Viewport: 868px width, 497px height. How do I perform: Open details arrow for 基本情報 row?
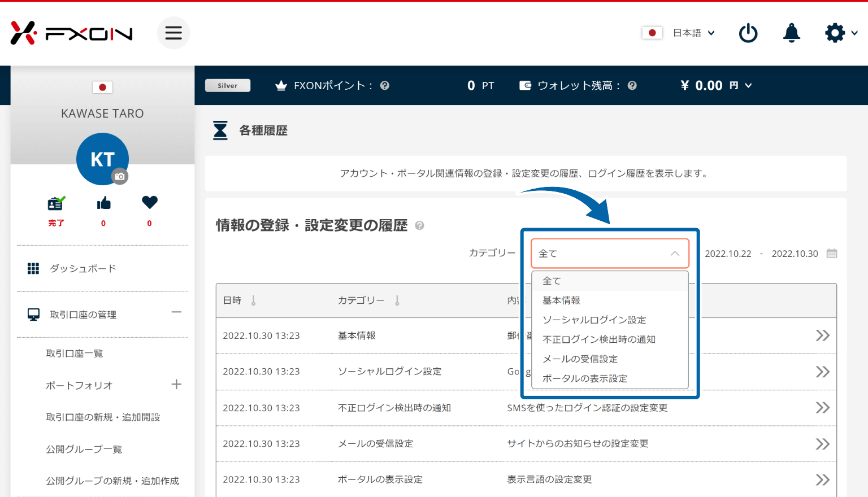tap(822, 335)
